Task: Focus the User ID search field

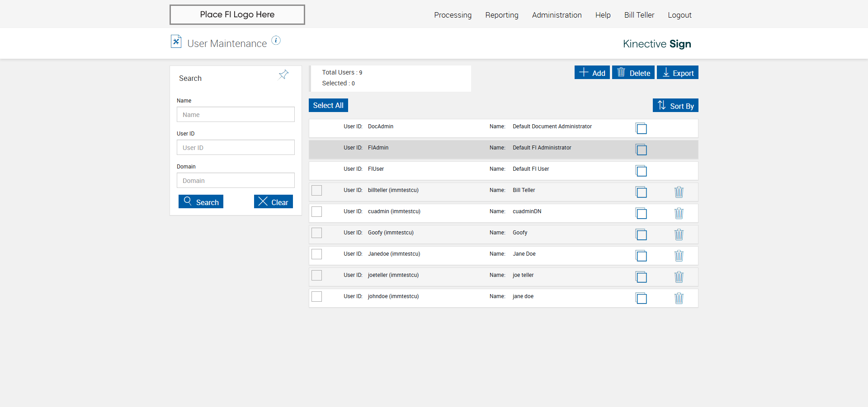Action: point(236,147)
